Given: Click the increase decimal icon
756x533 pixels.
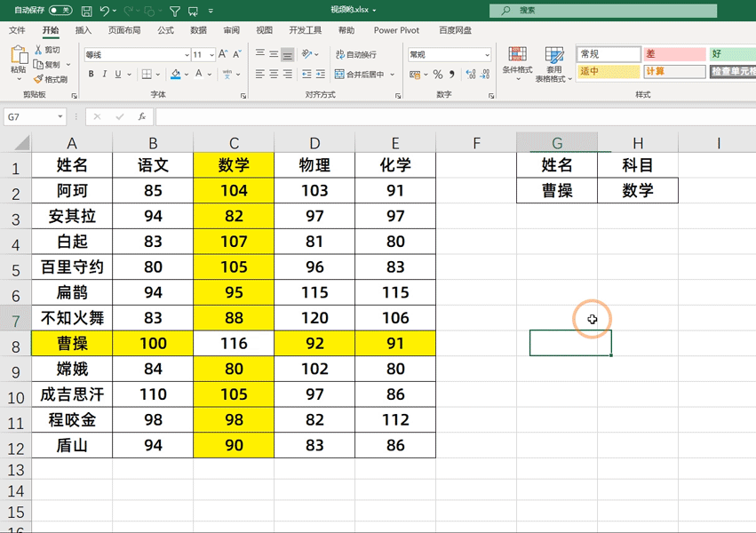Looking at the screenshot, I should click(471, 75).
